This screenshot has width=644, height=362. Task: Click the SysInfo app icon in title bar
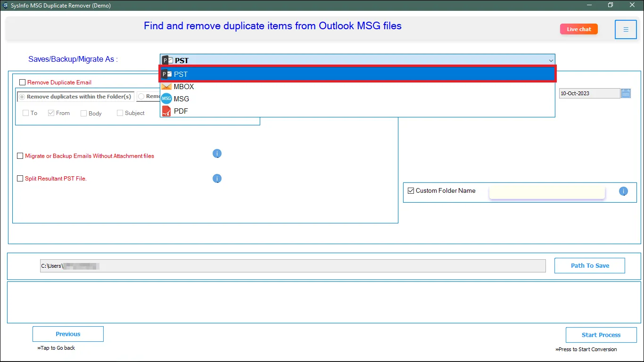[5, 5]
